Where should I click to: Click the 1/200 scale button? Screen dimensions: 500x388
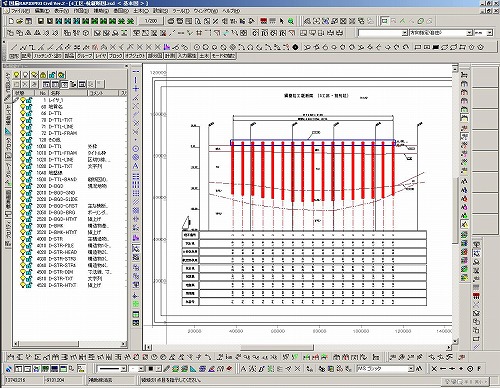151,21
